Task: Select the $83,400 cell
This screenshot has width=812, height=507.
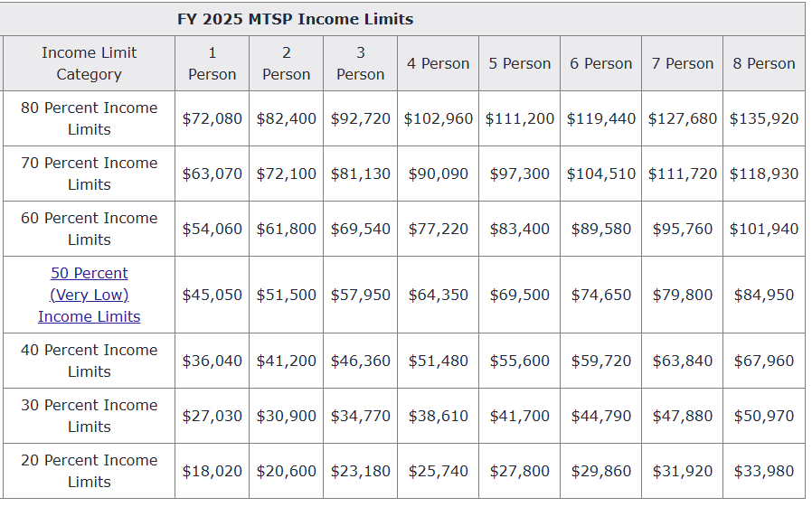Action: [x=520, y=229]
